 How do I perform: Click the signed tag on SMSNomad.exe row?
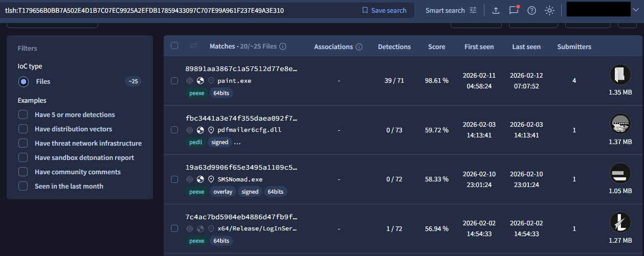click(250, 192)
